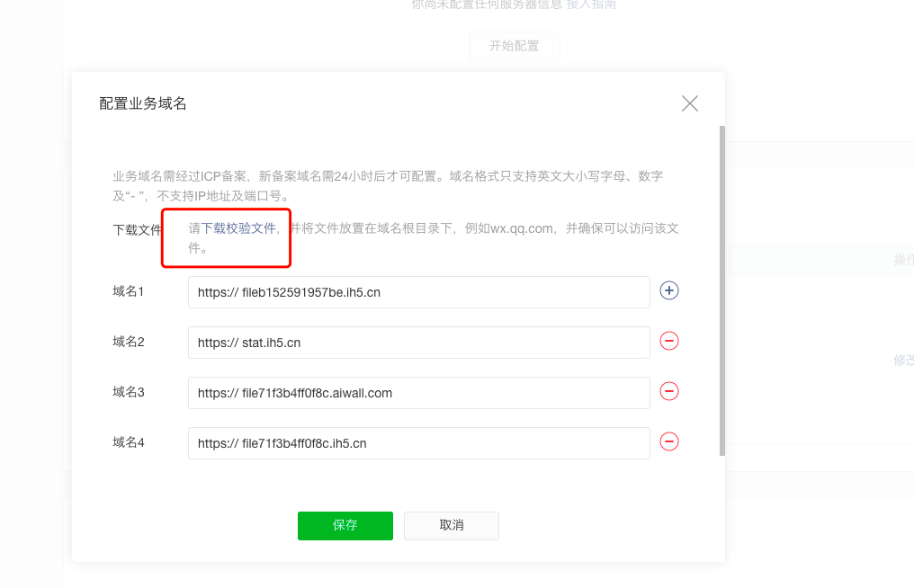This screenshot has height=588, width=914.
Task: Remove 域名4 using its red minus icon
Action: [669, 441]
